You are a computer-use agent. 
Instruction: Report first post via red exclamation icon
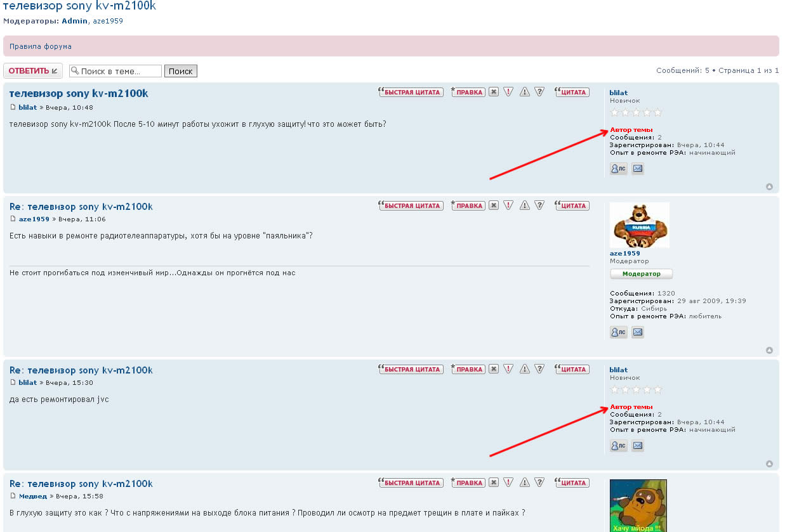(x=508, y=92)
